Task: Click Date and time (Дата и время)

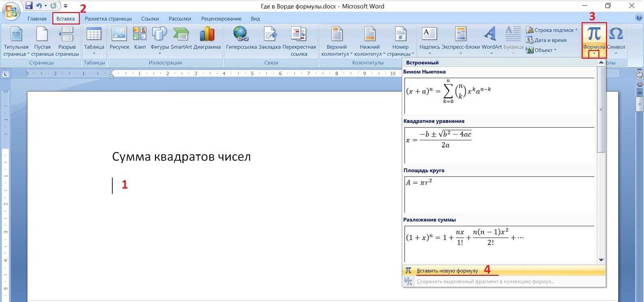Action: tap(546, 40)
